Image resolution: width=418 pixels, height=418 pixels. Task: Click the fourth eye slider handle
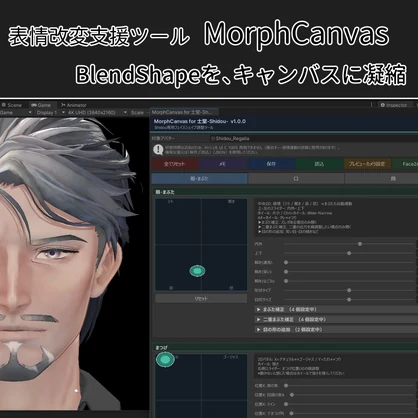point(286,272)
